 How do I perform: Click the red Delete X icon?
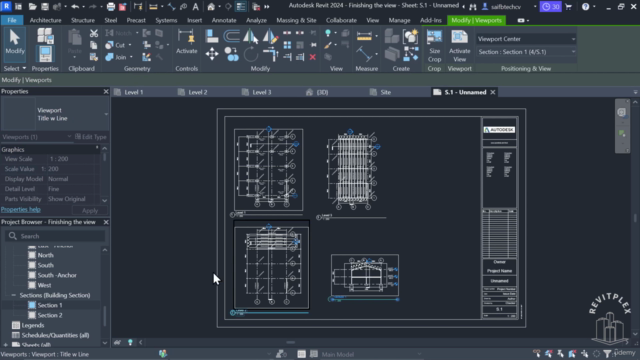click(x=313, y=57)
